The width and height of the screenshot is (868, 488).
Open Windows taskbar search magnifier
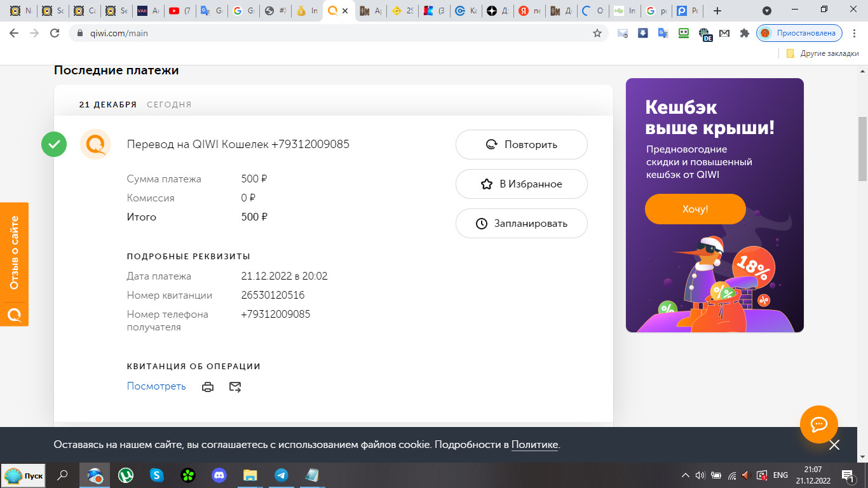click(63, 475)
